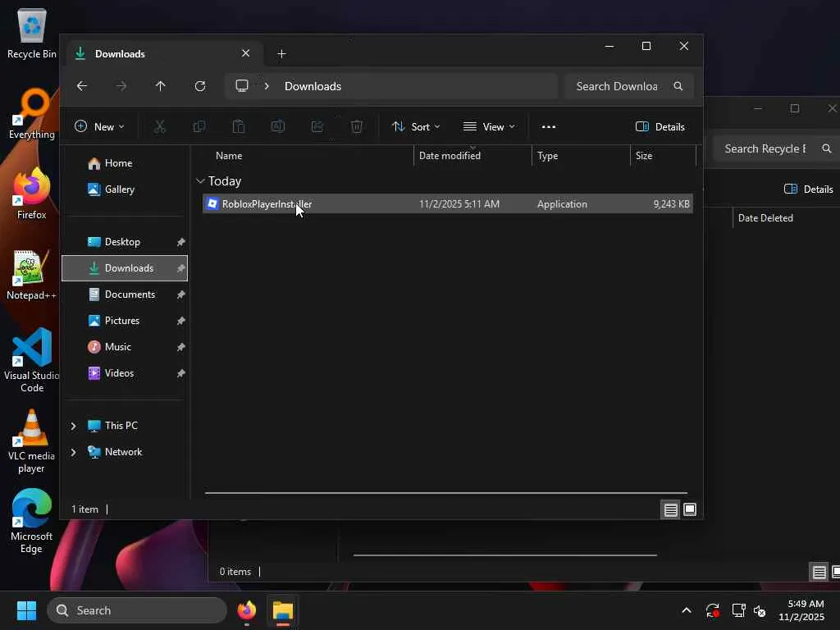Screen dimensions: 840x630
Task: Click the horizontal scrollbar in Downloads
Action: coord(445,493)
